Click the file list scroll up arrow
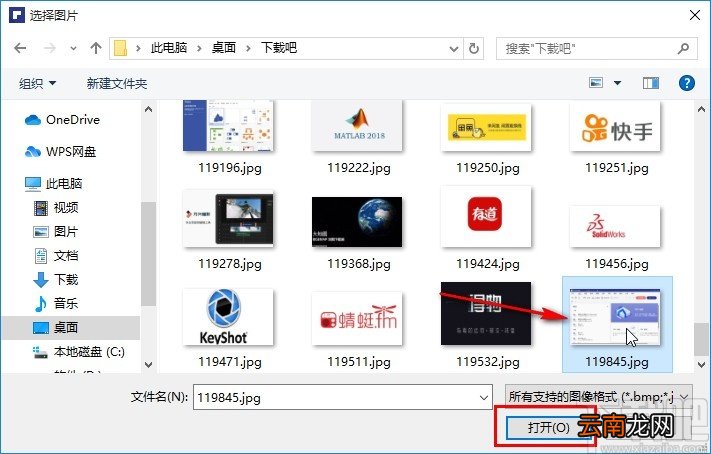 [701, 109]
